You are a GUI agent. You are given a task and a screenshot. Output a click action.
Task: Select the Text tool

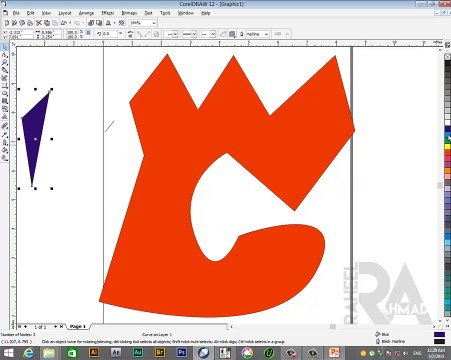(4, 116)
